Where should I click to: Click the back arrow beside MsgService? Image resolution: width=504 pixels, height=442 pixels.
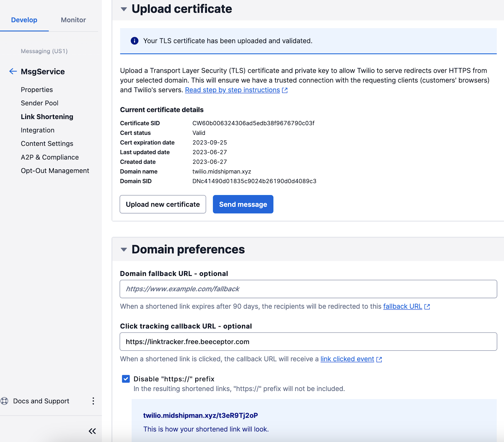coord(13,72)
